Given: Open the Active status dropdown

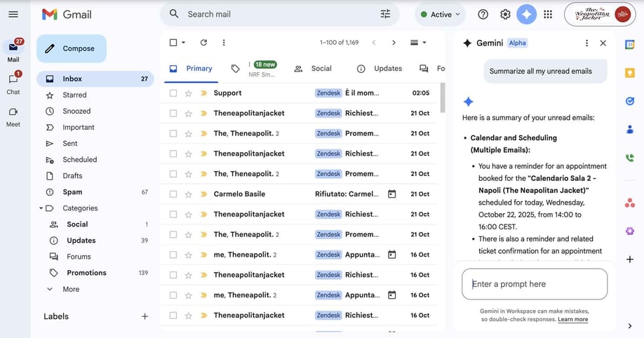Looking at the screenshot, I should [x=441, y=14].
